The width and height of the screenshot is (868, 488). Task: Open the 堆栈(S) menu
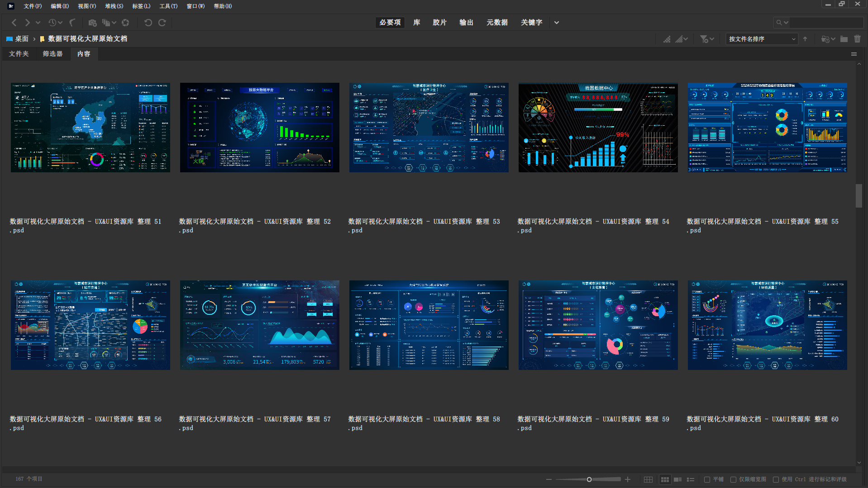pyautogui.click(x=114, y=6)
